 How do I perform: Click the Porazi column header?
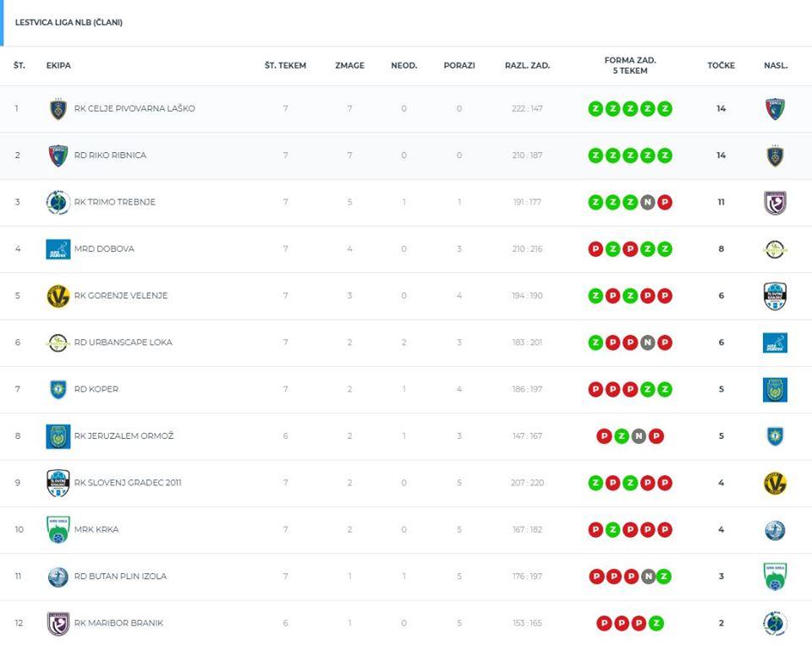click(x=459, y=66)
